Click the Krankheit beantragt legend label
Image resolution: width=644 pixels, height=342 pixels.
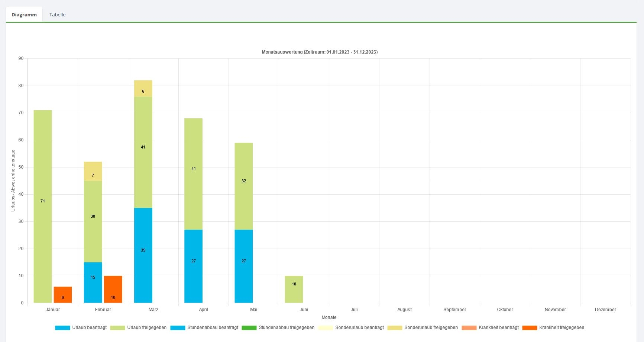[x=499, y=327]
